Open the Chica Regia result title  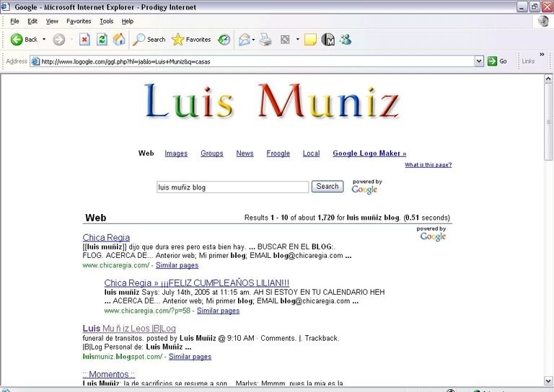(x=106, y=238)
